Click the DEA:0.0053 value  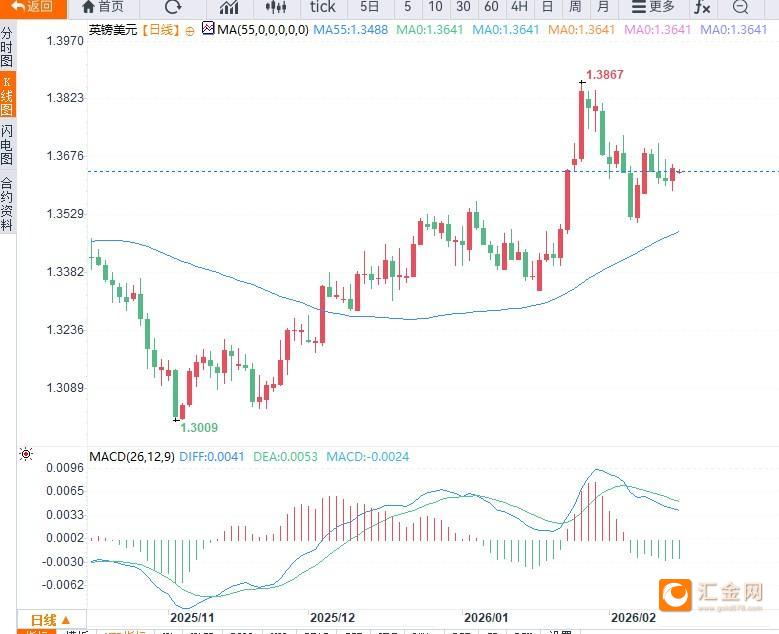285,457
